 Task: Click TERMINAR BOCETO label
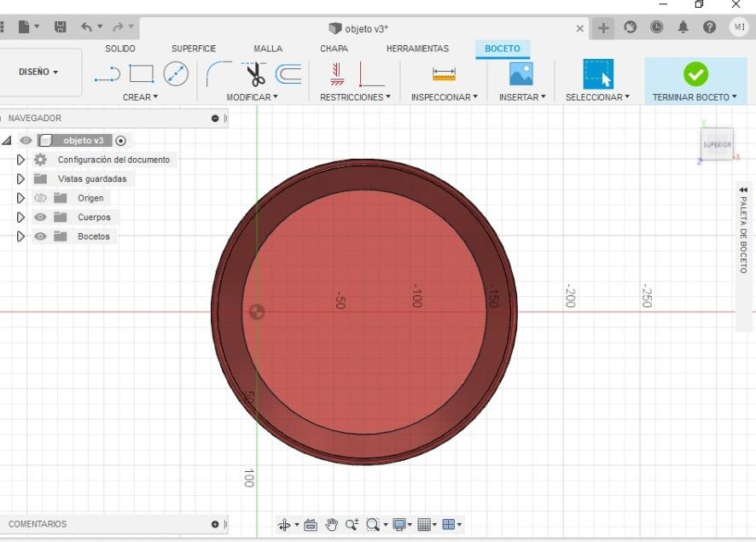click(691, 97)
